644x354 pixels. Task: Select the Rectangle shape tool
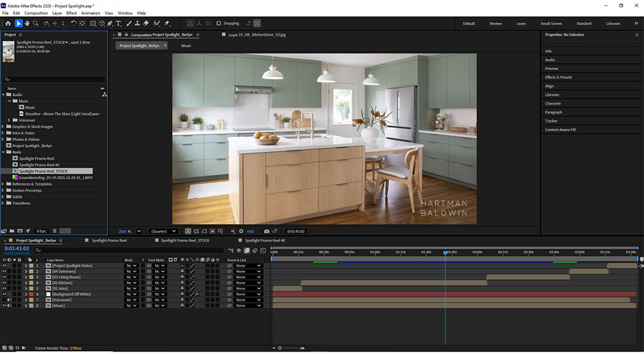pos(93,23)
